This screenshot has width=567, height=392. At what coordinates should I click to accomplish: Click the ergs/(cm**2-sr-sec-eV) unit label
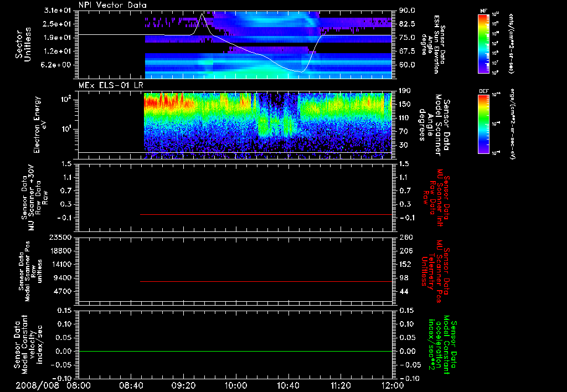click(512, 124)
